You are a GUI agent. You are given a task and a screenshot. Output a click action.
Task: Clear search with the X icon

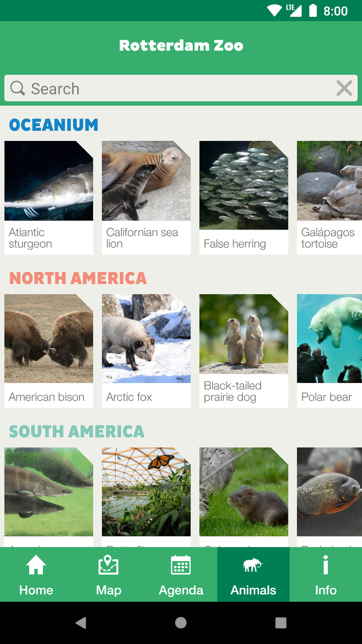click(344, 88)
